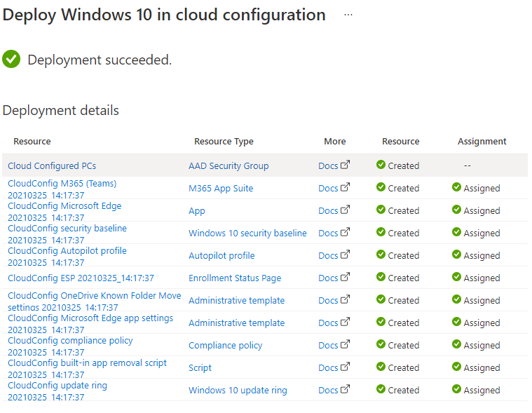Open the CloudConfig Autopilot profile resource link

click(67, 256)
